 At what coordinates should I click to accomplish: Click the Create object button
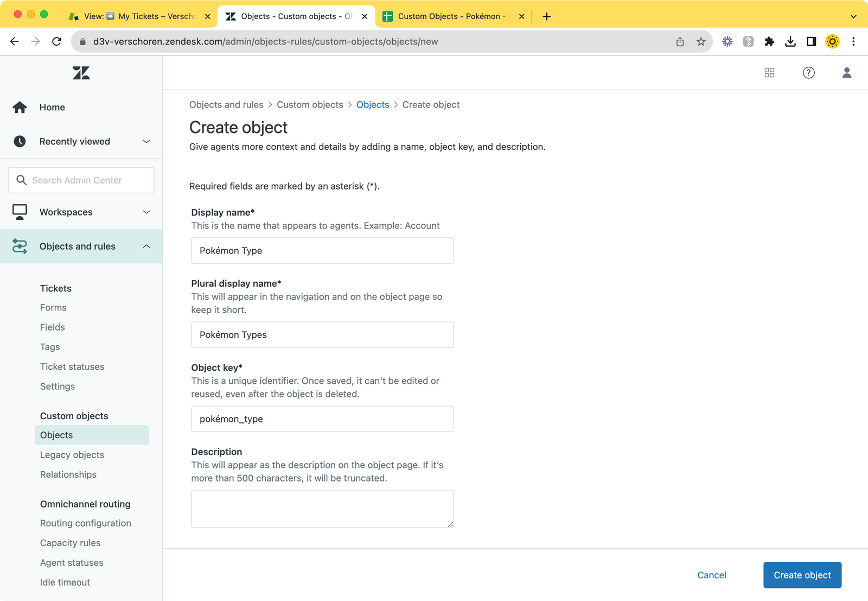(802, 575)
